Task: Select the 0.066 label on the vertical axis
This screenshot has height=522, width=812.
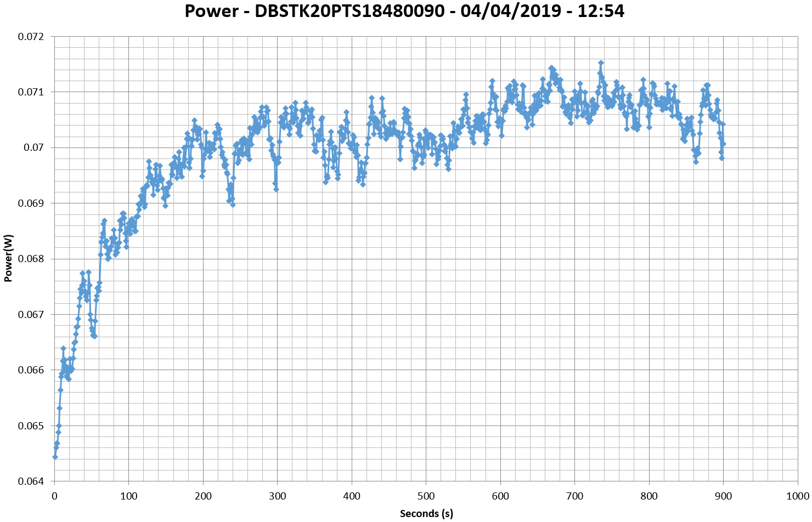Action: coord(31,370)
